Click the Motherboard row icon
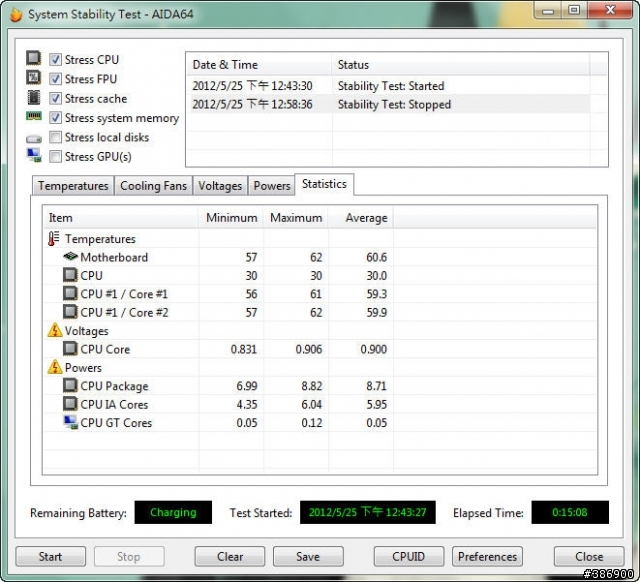Viewport: 640px width, 582px height. (70, 257)
